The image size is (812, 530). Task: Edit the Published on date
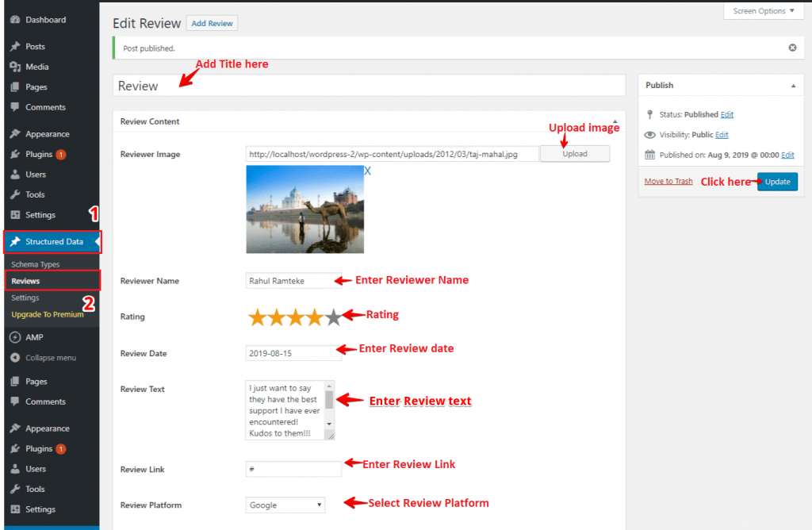pyautogui.click(x=787, y=155)
